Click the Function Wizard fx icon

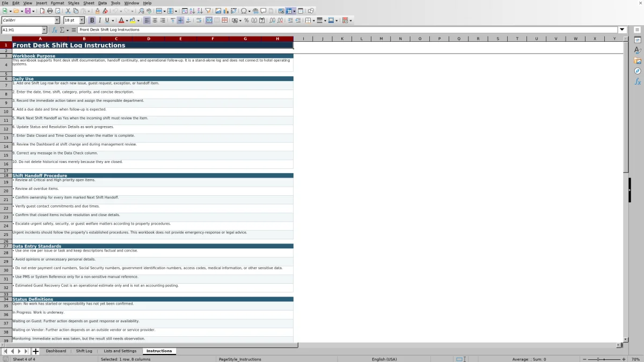tap(55, 30)
